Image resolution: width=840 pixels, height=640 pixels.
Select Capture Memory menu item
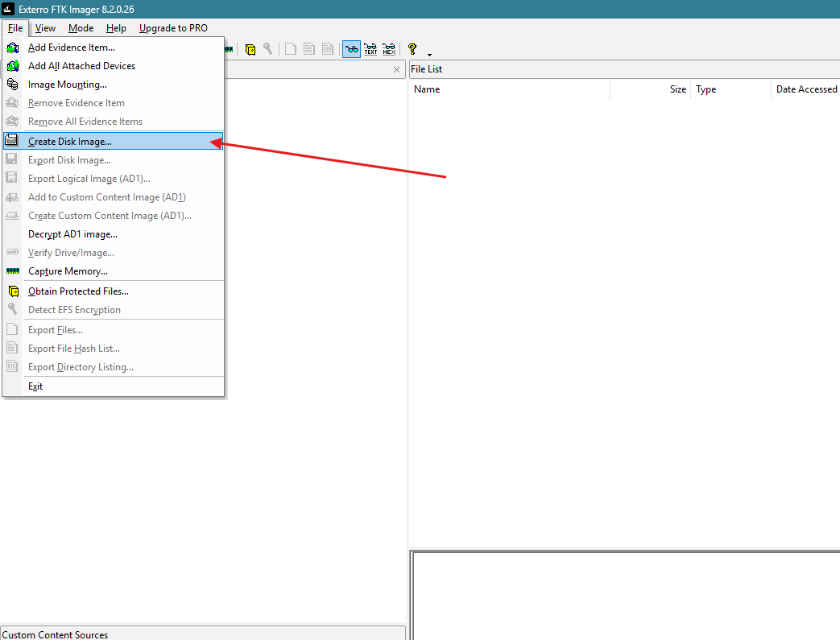(113, 271)
